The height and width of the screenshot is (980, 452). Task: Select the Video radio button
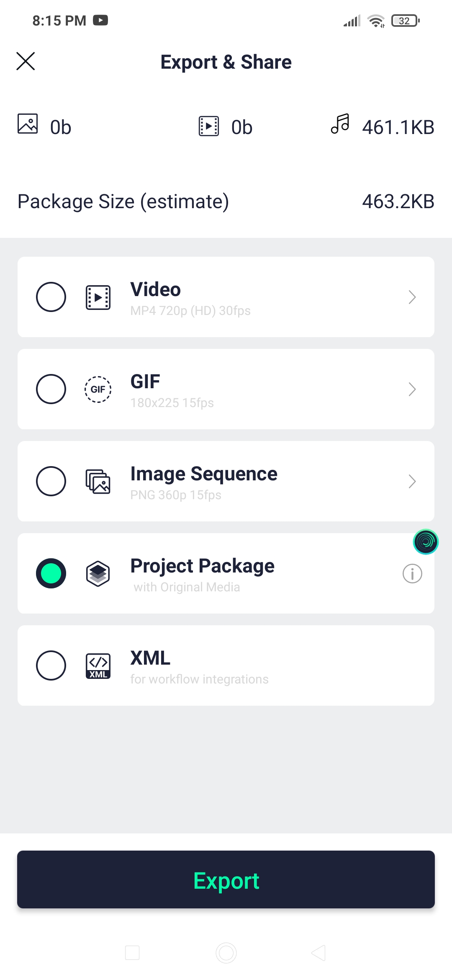pyautogui.click(x=51, y=297)
